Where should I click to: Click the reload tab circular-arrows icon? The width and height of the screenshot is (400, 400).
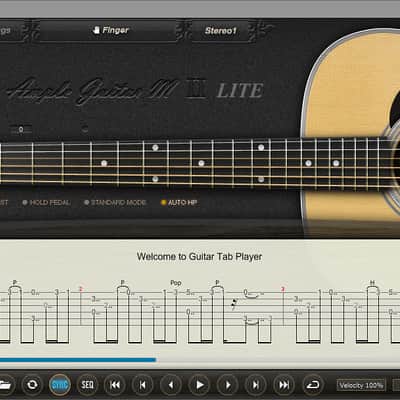point(32,385)
